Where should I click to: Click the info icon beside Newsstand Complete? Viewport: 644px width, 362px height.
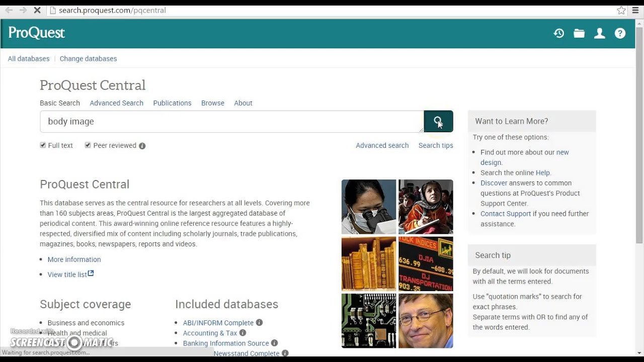click(285, 353)
